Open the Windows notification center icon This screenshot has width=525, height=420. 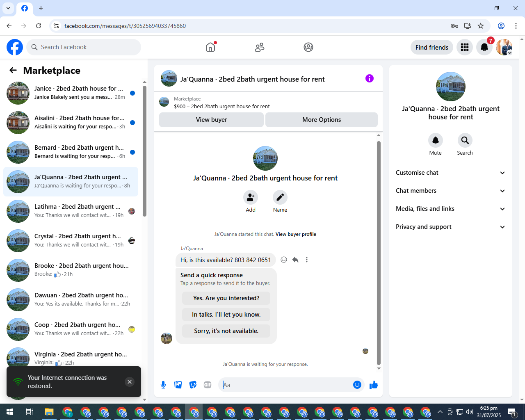(512, 412)
